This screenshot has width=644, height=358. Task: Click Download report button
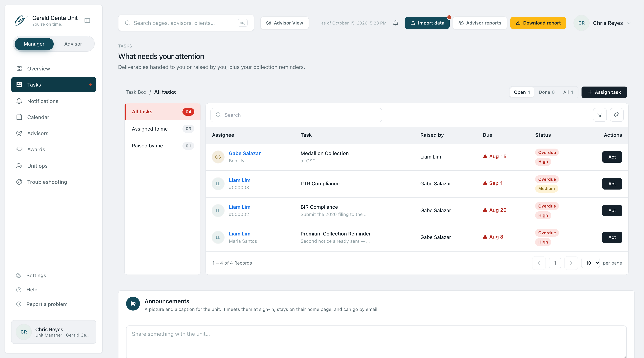point(538,23)
